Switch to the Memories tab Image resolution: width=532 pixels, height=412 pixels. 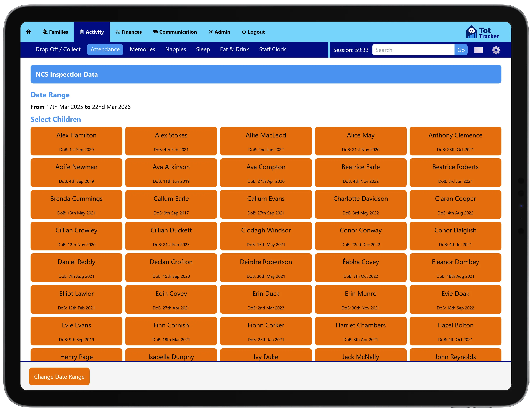click(142, 49)
